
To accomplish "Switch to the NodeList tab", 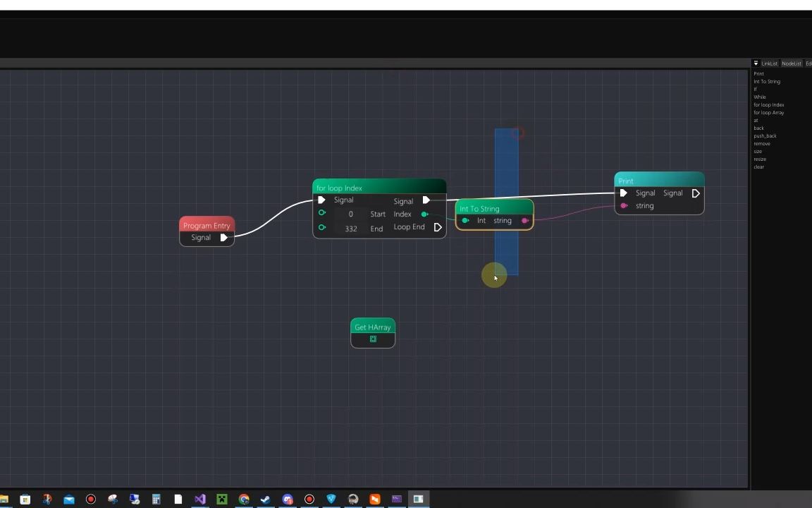I will coord(792,64).
